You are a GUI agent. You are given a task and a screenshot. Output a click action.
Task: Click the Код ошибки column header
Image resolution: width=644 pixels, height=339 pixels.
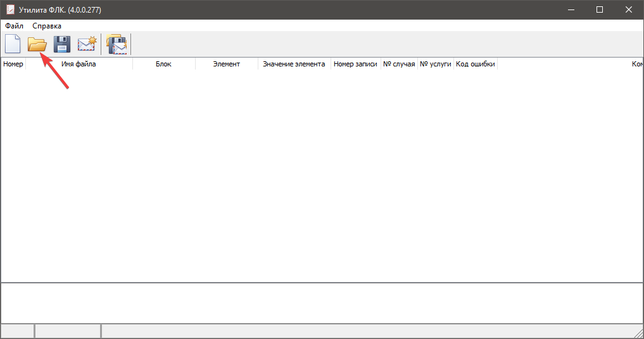point(476,64)
